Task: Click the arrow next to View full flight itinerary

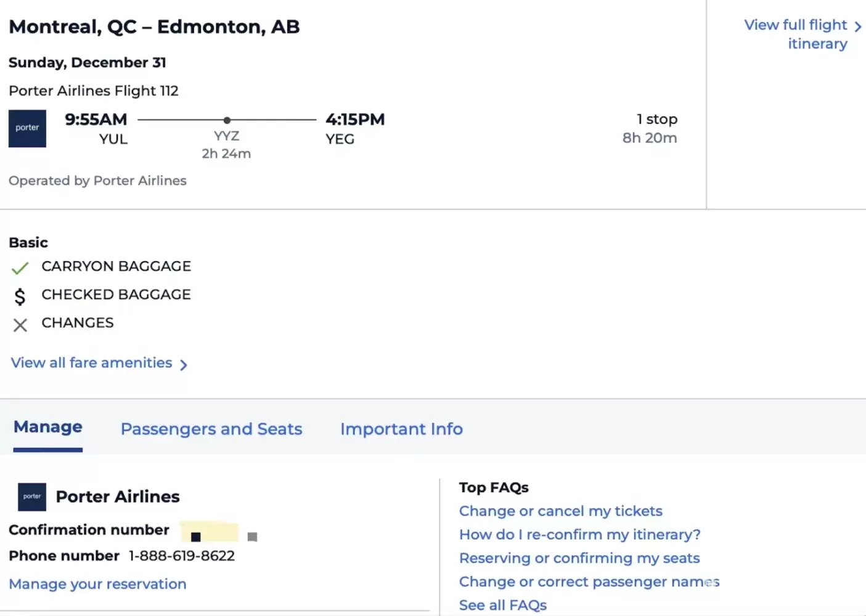Action: click(857, 26)
